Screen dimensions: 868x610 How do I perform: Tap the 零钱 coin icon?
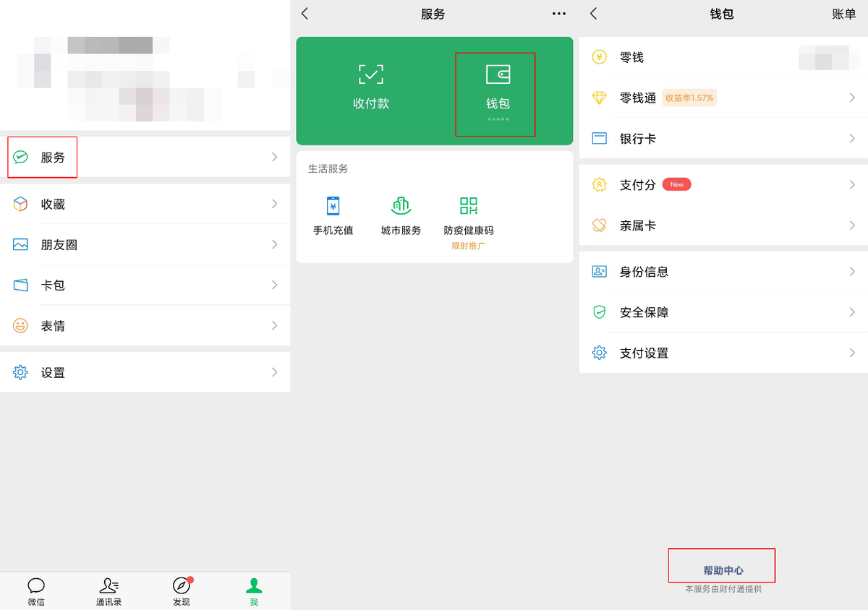[599, 57]
